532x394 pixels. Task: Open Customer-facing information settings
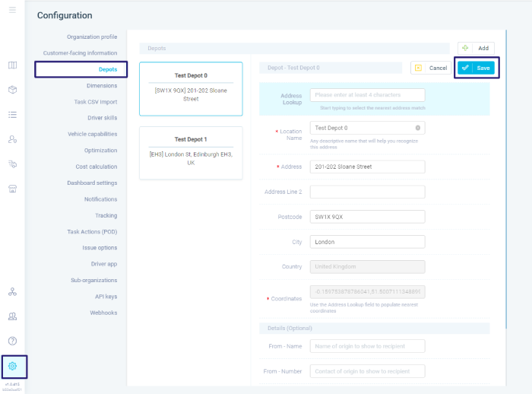click(x=80, y=53)
